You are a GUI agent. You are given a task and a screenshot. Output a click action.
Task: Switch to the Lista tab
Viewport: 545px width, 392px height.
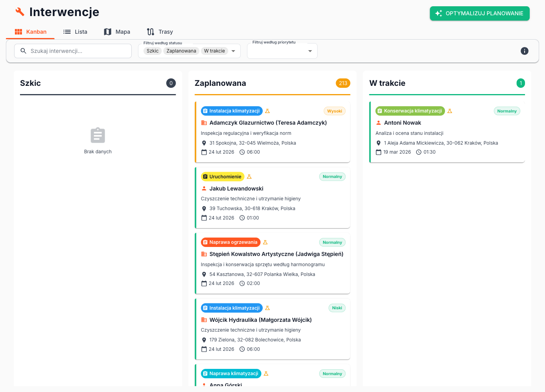(75, 32)
